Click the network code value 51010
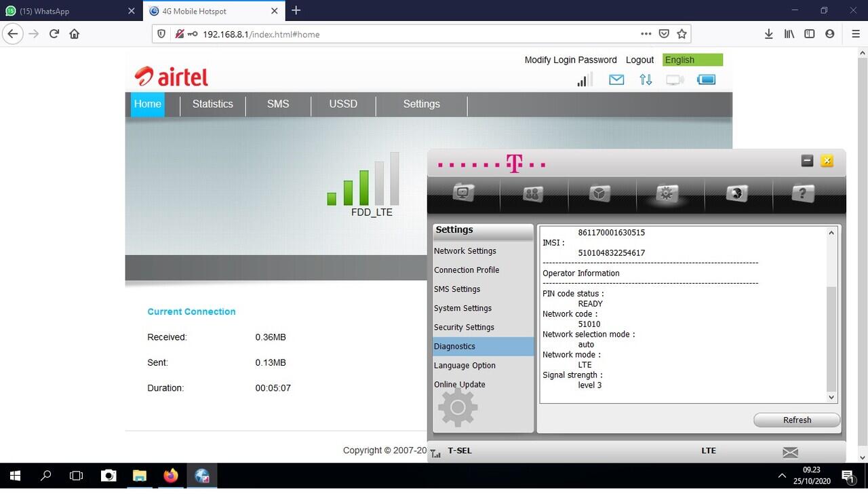This screenshot has width=868, height=496. 589,324
